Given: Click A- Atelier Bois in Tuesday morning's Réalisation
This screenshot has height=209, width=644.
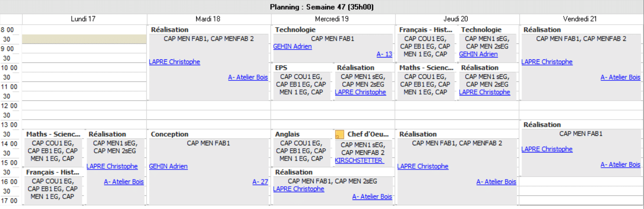Looking at the screenshot, I should 248,77.
